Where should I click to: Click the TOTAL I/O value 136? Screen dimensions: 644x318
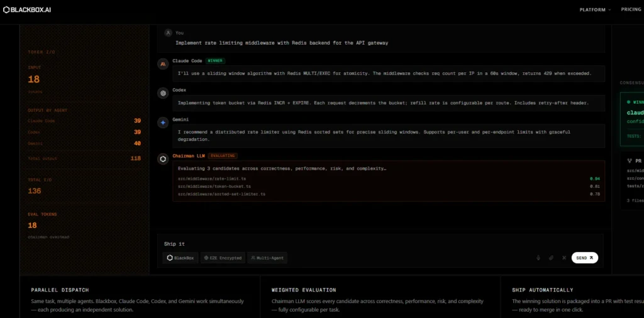coord(35,191)
